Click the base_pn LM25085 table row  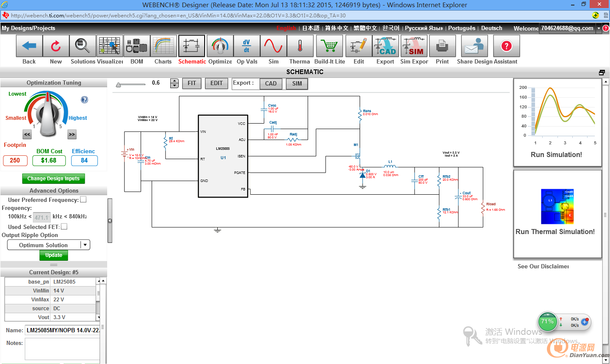pos(50,282)
